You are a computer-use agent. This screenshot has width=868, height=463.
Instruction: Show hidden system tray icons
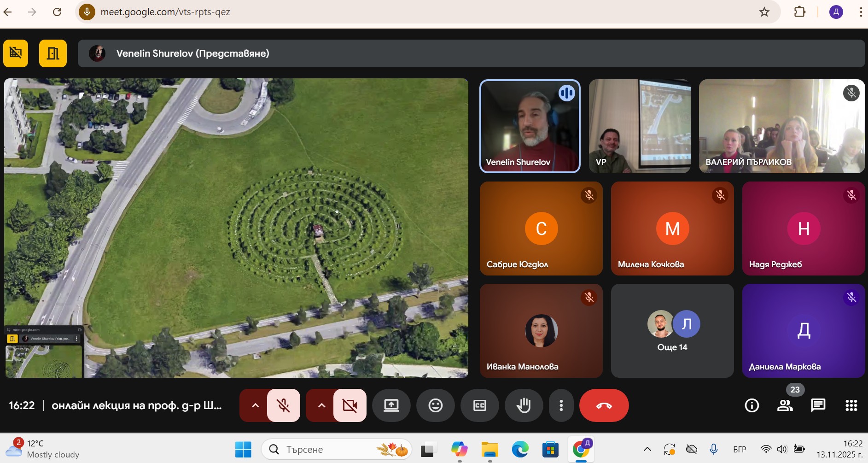647,449
